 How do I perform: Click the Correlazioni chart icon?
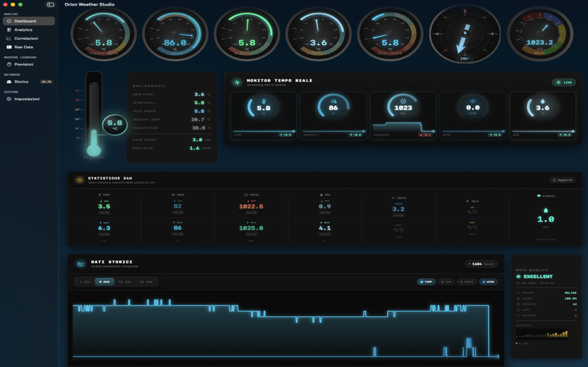pyautogui.click(x=9, y=38)
